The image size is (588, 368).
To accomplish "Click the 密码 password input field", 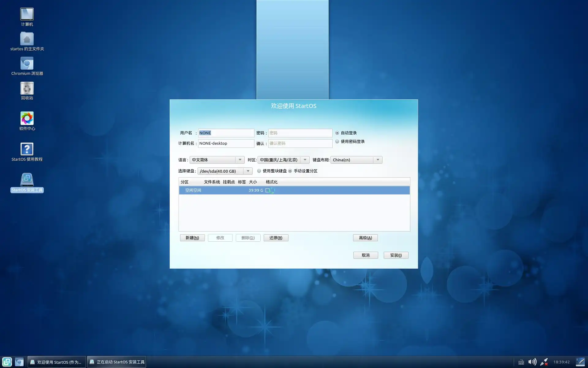I will 300,133.
